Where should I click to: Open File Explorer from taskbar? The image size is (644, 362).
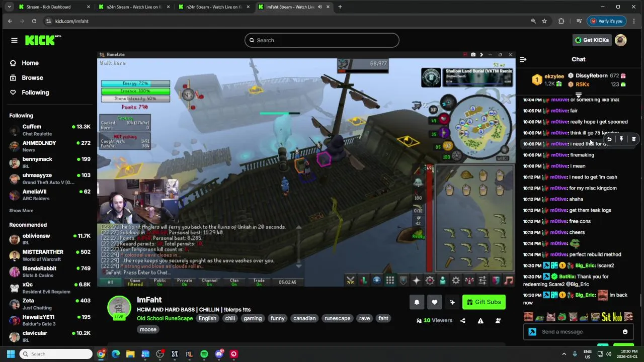click(x=130, y=354)
